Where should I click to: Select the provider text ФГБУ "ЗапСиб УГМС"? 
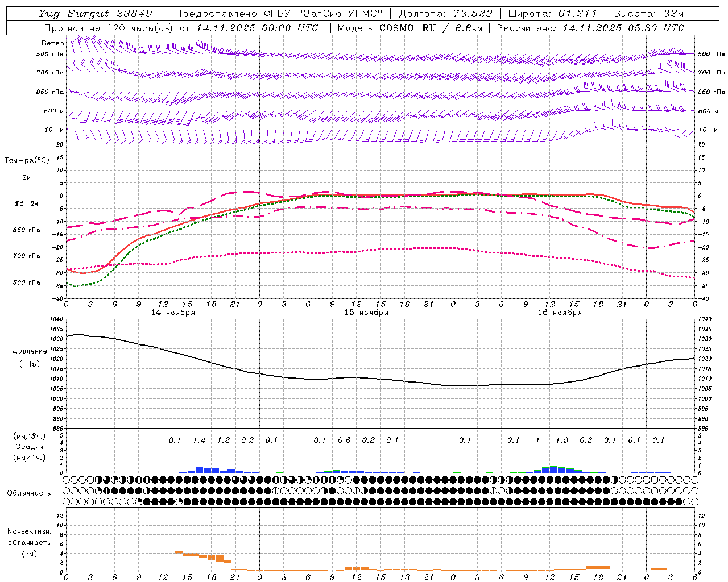pos(322,14)
